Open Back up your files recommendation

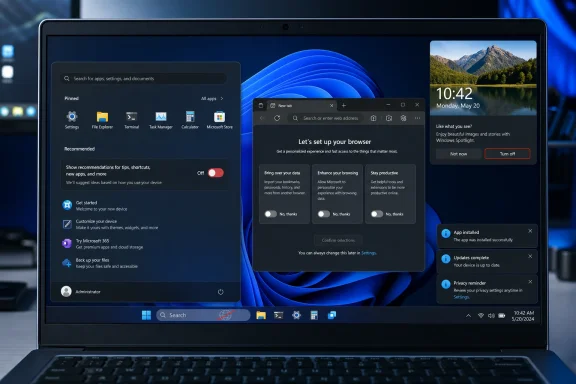[x=100, y=263]
